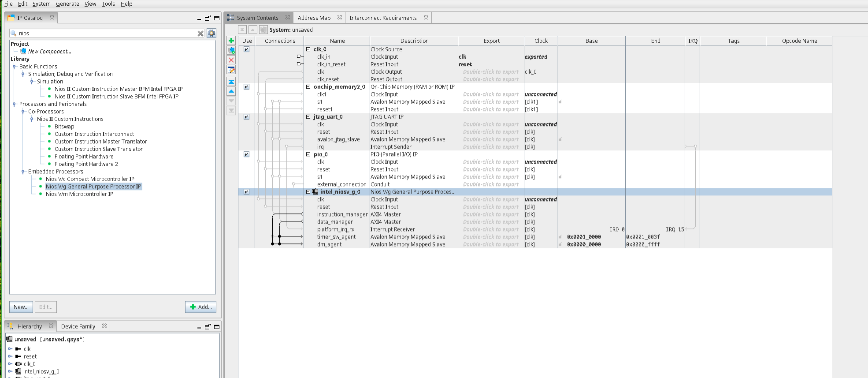Switch to the Address Map tab
Viewport: 868px width, 378px height.
(314, 18)
